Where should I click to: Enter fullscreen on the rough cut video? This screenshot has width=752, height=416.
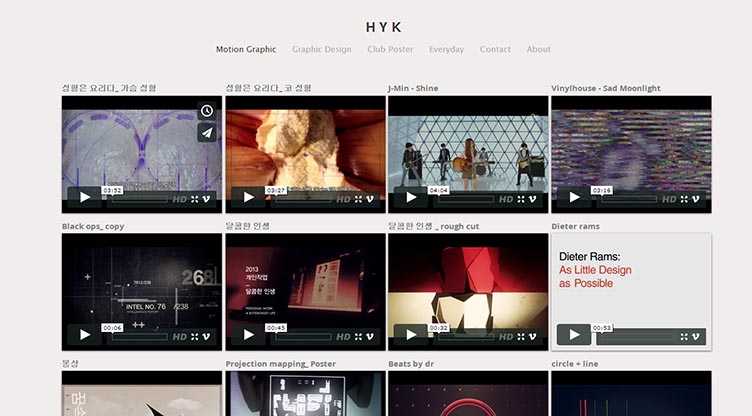[x=521, y=337]
